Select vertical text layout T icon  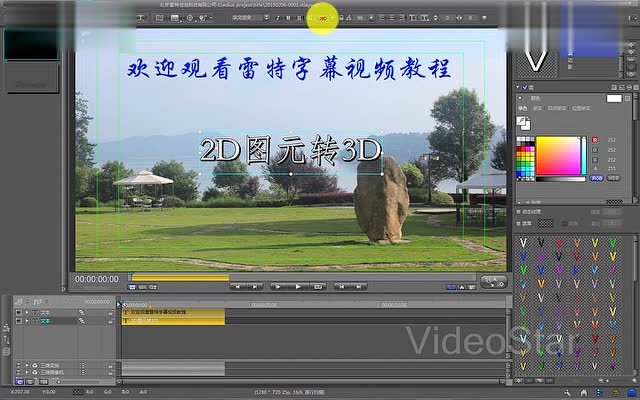pos(424,18)
